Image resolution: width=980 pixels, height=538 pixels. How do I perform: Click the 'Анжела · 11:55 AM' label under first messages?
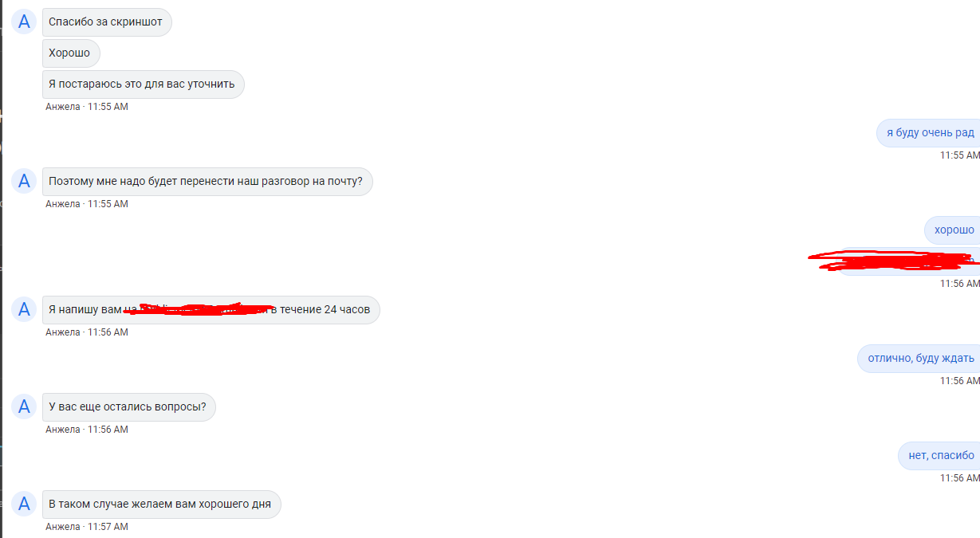87,107
